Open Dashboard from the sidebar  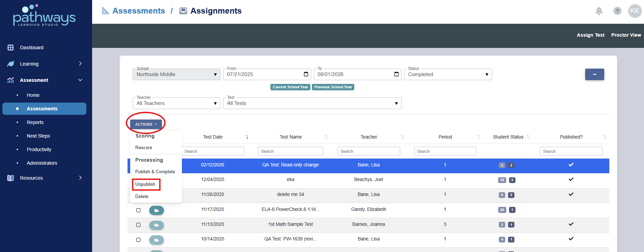click(x=32, y=48)
